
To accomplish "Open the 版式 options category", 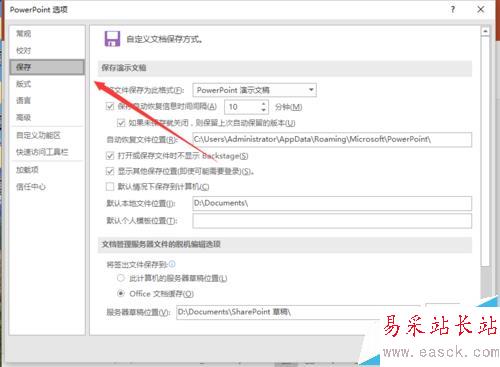I will [x=24, y=84].
